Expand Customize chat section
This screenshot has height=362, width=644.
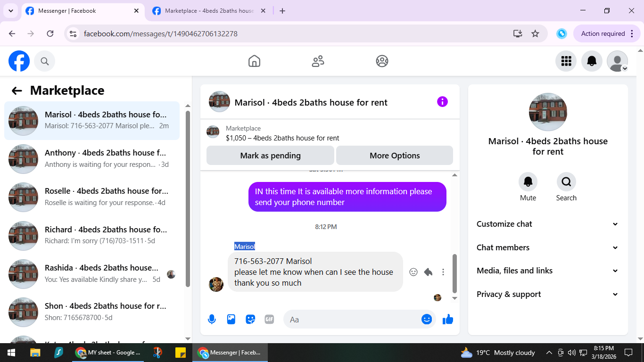point(547,224)
